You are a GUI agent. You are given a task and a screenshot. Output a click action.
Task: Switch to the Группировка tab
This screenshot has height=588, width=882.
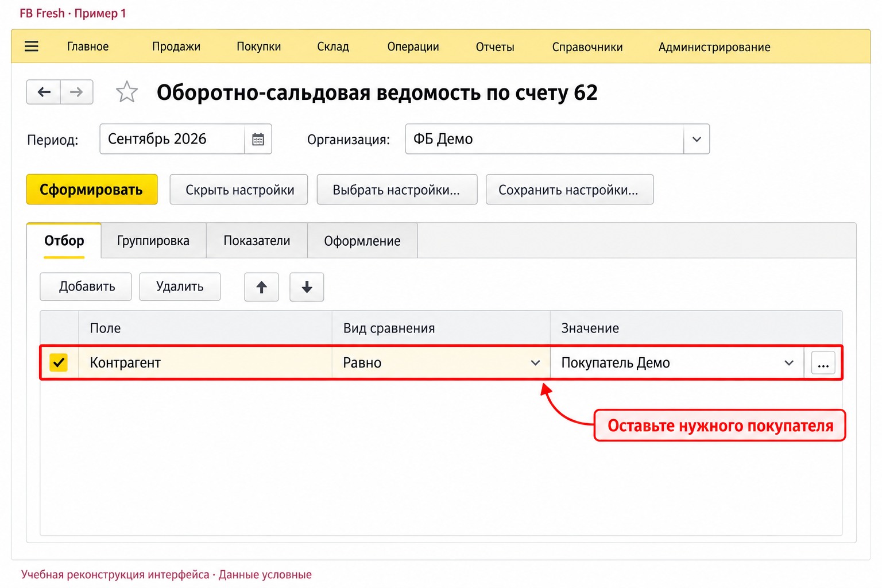point(153,241)
